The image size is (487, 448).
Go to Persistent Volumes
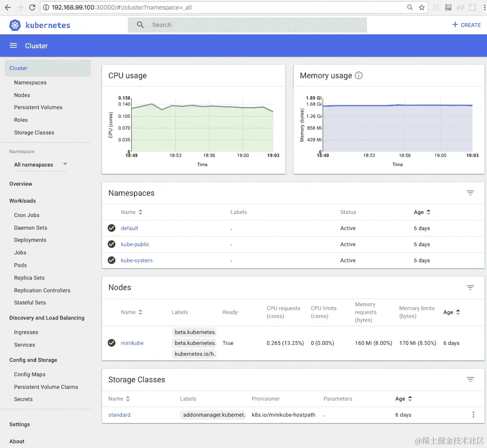pos(38,107)
